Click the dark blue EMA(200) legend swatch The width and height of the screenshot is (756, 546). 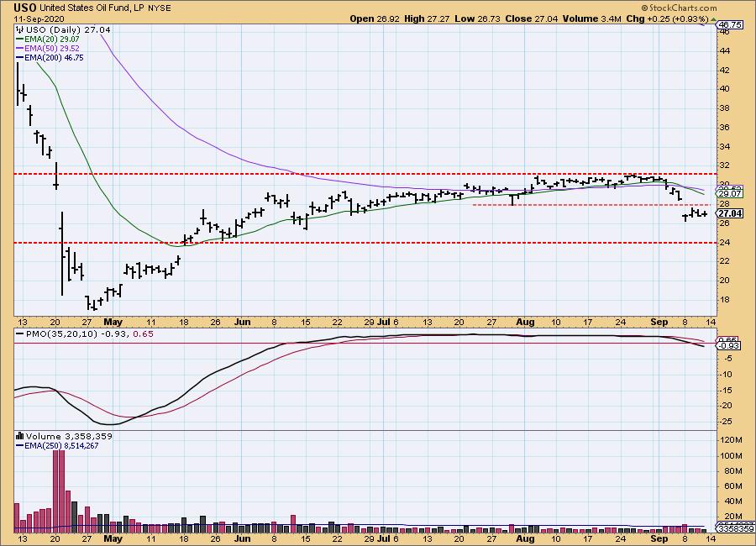[x=20, y=57]
